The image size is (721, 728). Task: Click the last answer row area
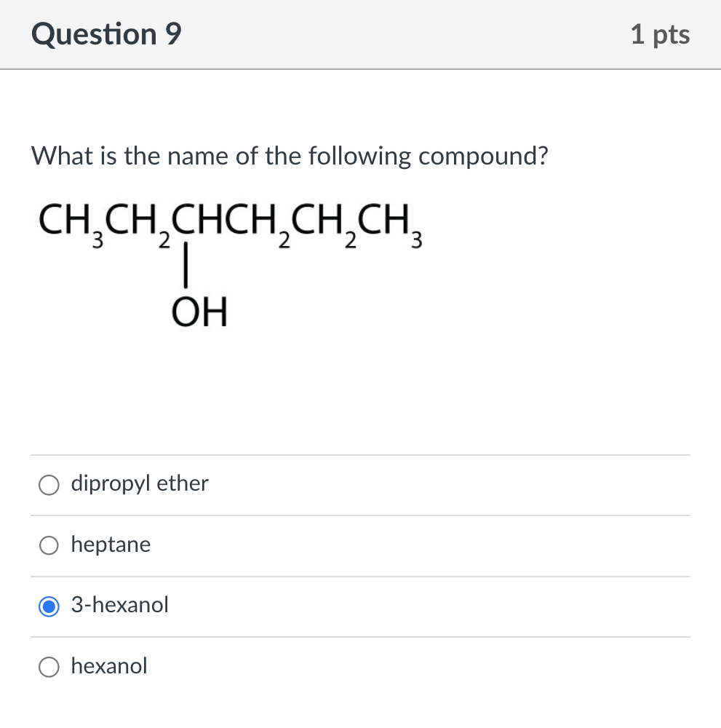360,666
